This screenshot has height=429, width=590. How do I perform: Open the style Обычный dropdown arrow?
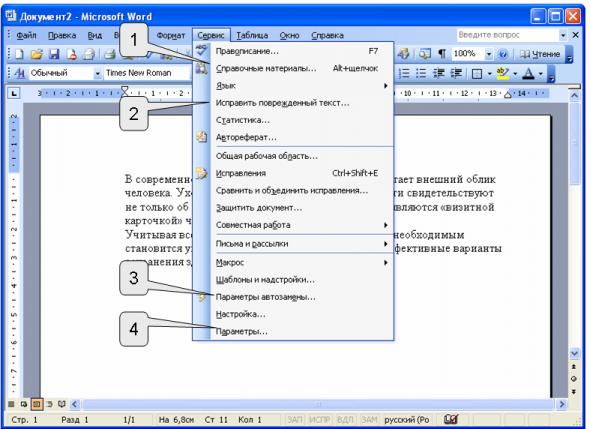(x=97, y=73)
